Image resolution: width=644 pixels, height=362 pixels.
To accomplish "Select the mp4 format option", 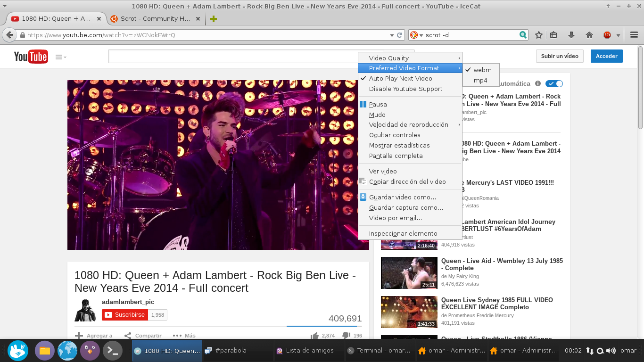I will [x=481, y=80].
